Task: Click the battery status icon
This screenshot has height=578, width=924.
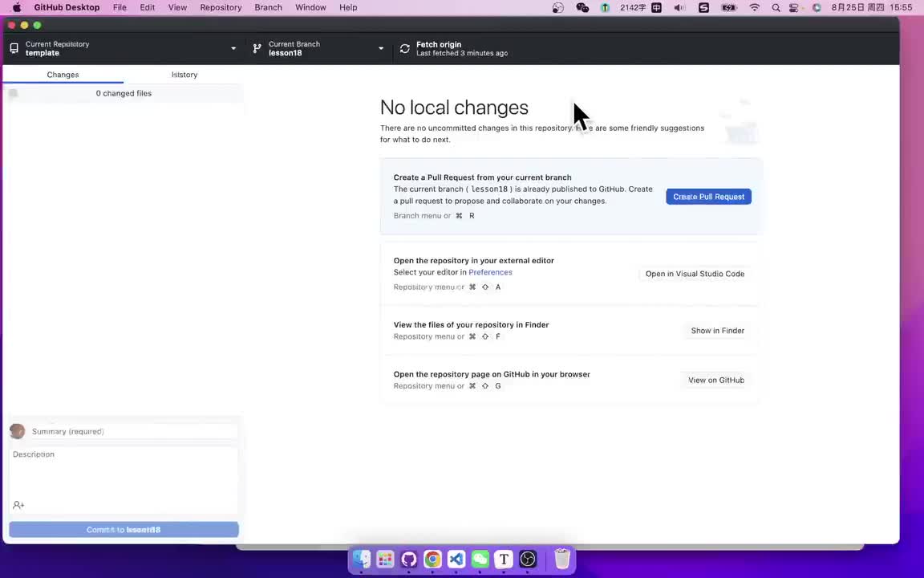Action: 729,8
